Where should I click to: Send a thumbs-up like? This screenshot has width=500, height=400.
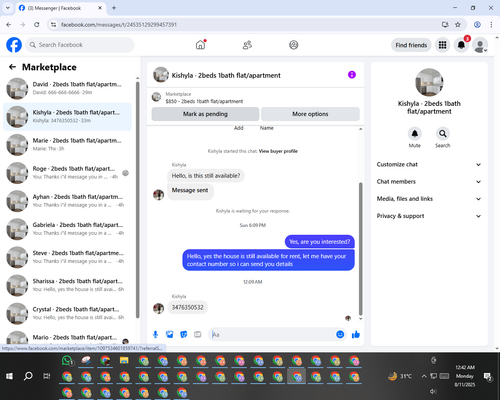(356, 334)
